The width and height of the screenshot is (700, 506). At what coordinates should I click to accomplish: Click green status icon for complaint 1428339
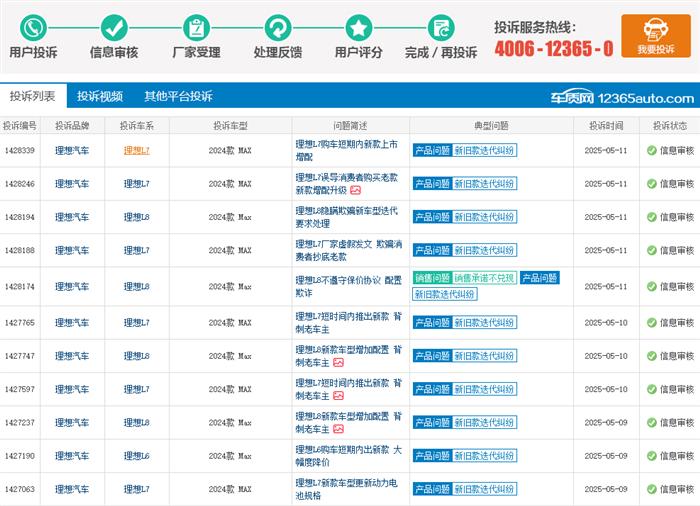652,151
